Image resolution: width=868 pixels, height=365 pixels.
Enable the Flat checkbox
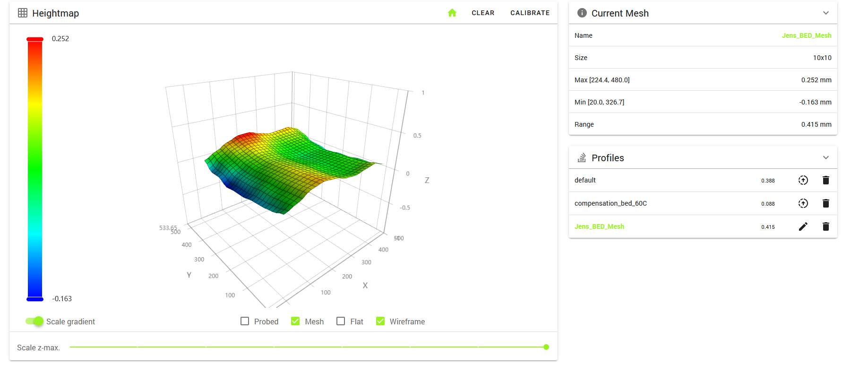coord(341,321)
